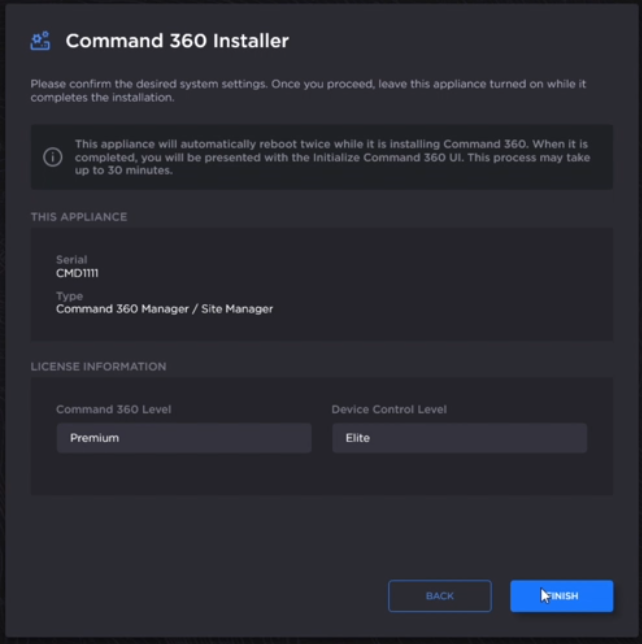Image resolution: width=642 pixels, height=644 pixels.
Task: Click the Device Control Level label
Action: 389,409
